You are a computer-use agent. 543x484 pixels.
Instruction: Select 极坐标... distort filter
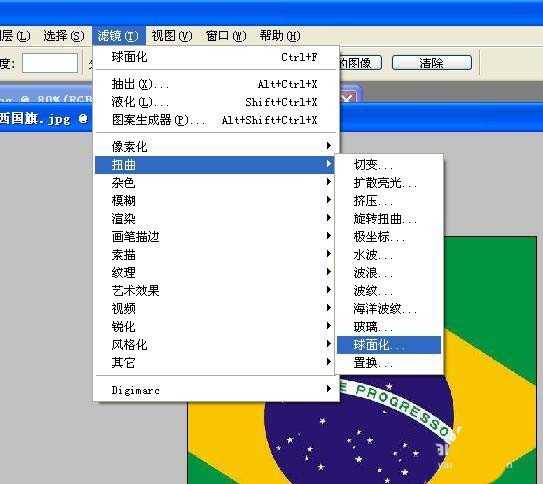tap(389, 236)
